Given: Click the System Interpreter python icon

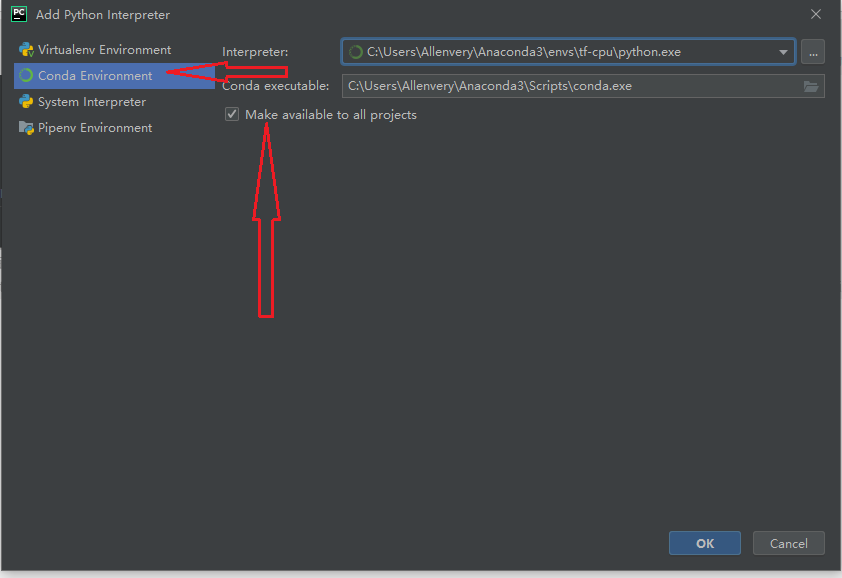Looking at the screenshot, I should coord(26,102).
